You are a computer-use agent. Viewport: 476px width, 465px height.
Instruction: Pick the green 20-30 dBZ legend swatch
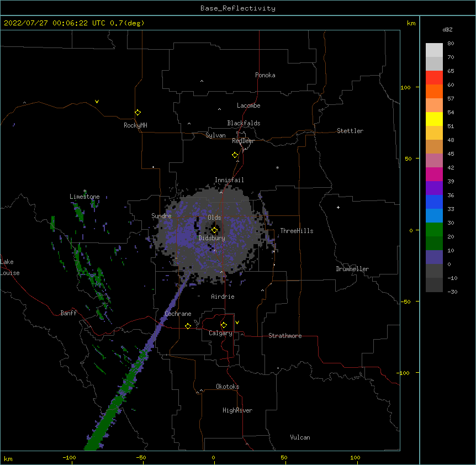pyautogui.click(x=434, y=230)
